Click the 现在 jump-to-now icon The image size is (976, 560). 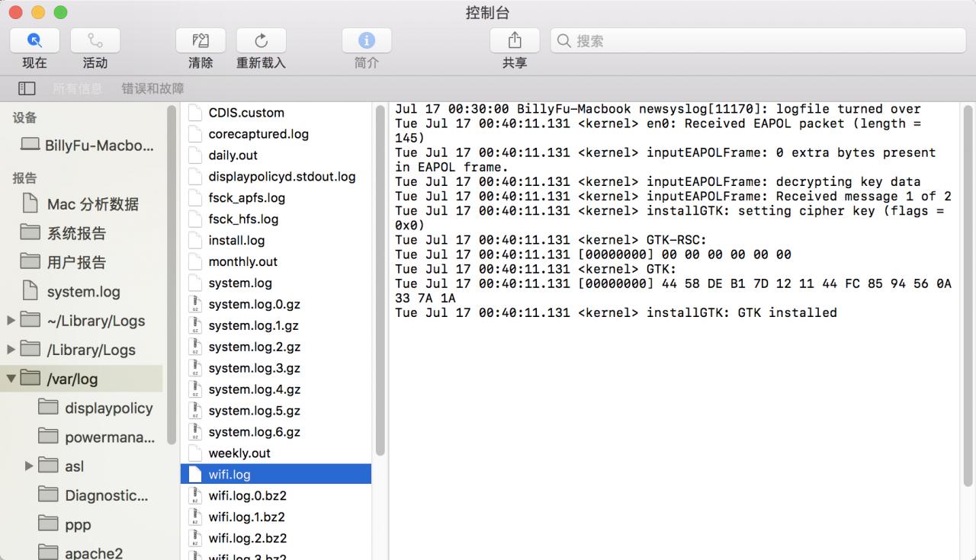pyautogui.click(x=34, y=40)
